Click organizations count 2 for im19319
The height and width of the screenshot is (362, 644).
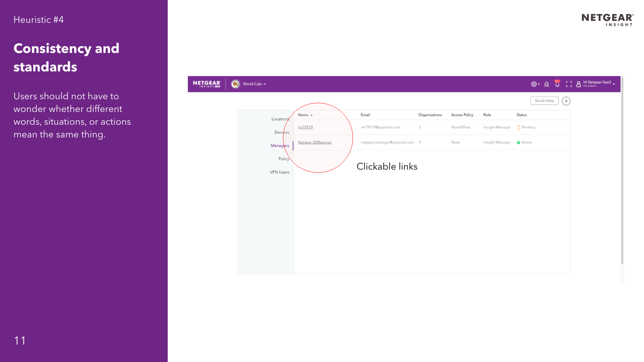(x=419, y=127)
